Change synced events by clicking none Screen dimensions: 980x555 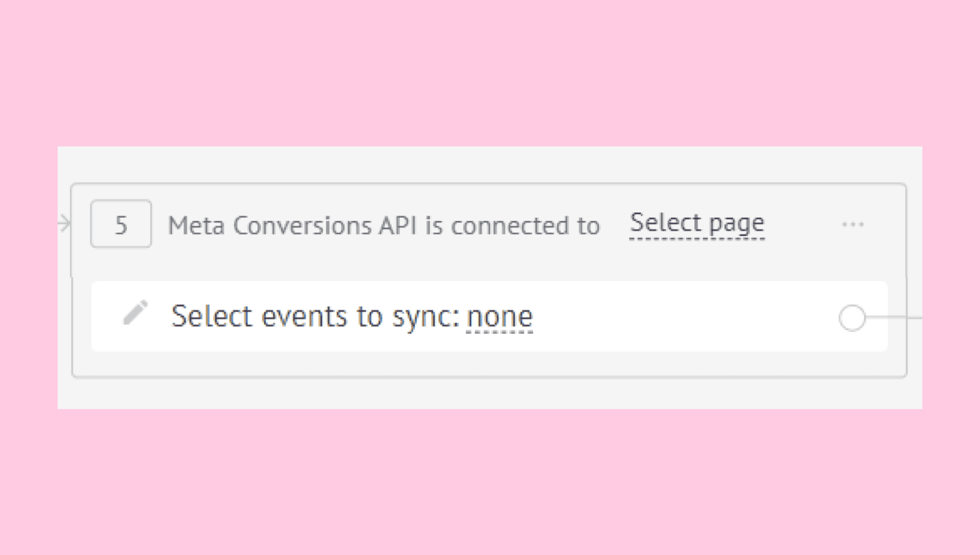[x=500, y=317]
